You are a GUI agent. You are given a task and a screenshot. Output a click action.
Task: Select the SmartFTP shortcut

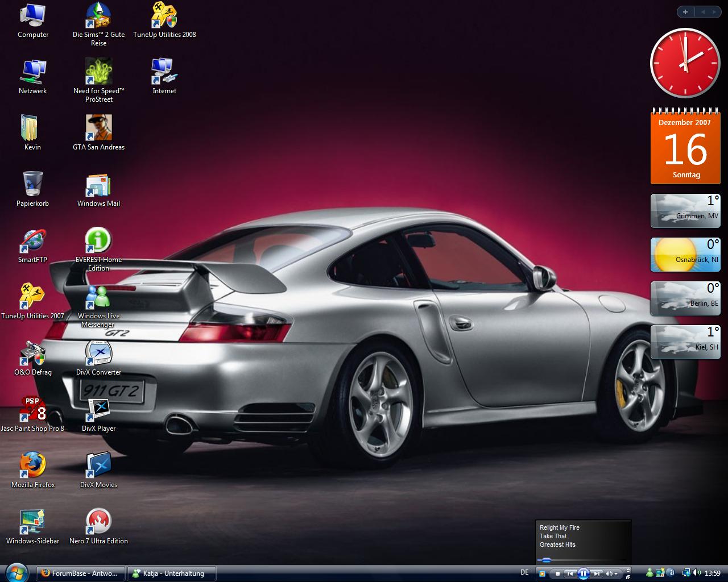coord(33,246)
